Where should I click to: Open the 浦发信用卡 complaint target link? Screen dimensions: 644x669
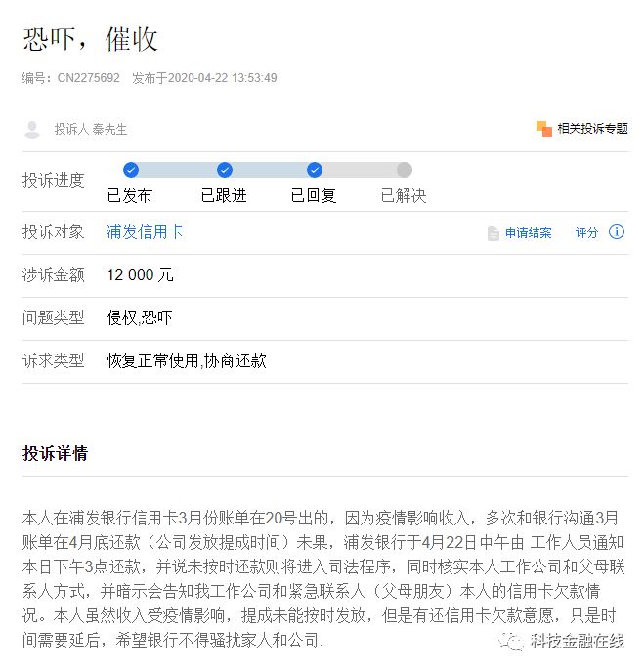(x=145, y=232)
